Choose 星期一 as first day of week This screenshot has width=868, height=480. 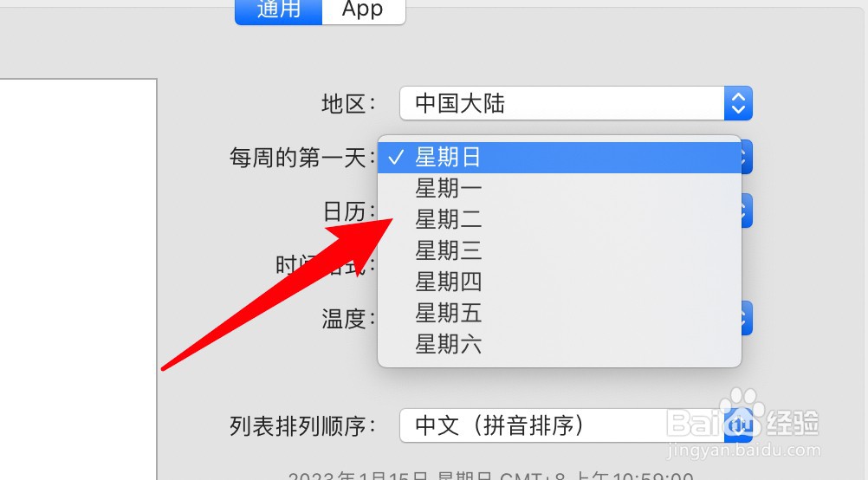point(559,189)
